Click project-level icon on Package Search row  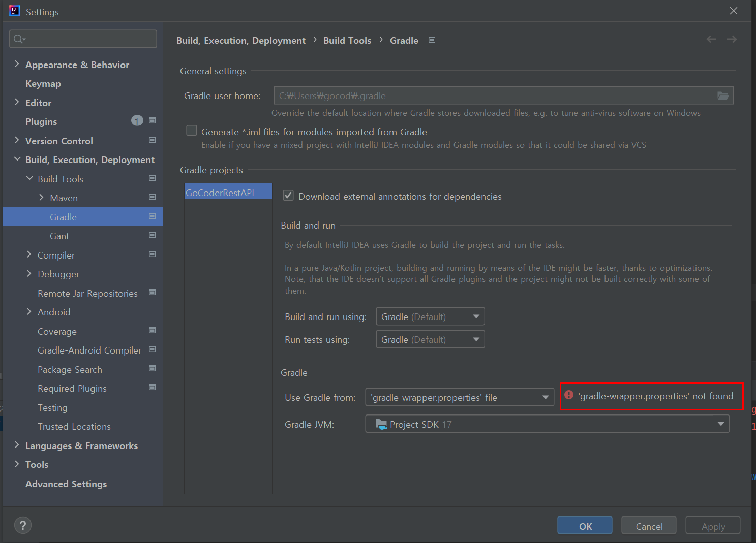tap(152, 368)
